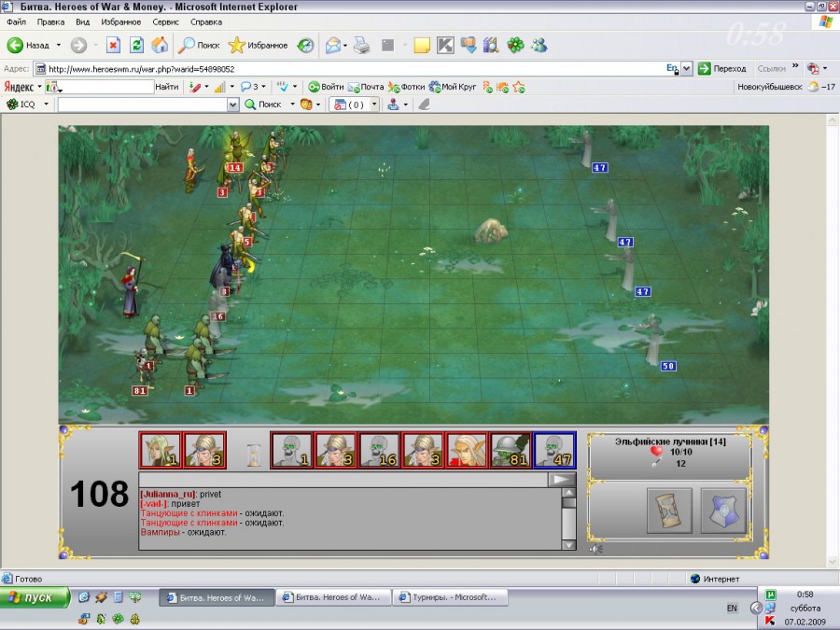Click the Mail envelope toolbar icon
Viewport: 840px width, 630px height.
tap(332, 46)
